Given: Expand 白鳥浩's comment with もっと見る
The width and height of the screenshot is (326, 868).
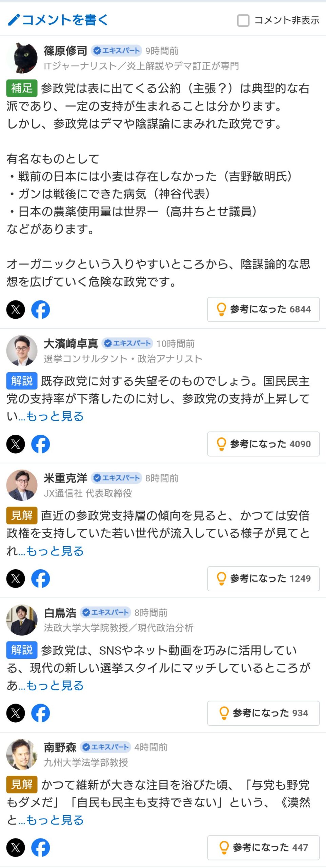Looking at the screenshot, I should (x=55, y=686).
